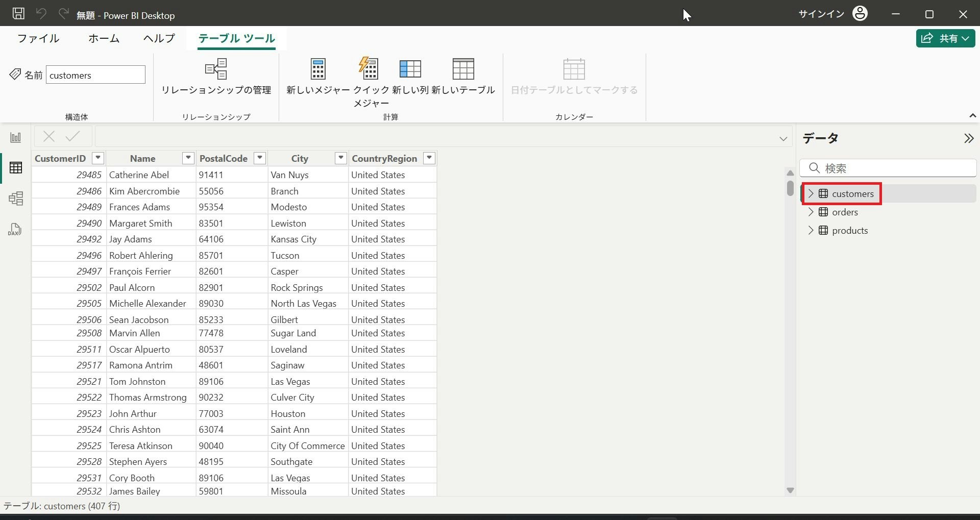Screen dimensions: 980x520
Task: Click the 検索 search box in data pane
Action: 888,168
